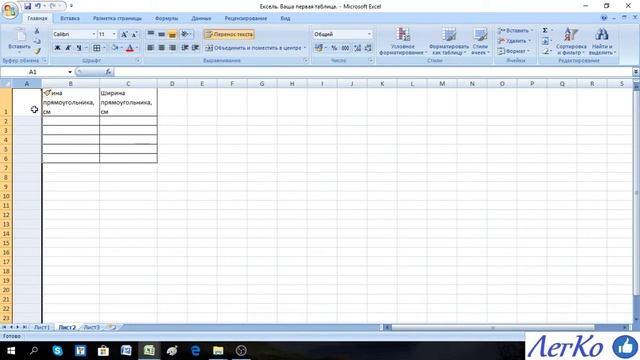
Task: Switch to Рецензирование ribbon tab
Action: [245, 18]
